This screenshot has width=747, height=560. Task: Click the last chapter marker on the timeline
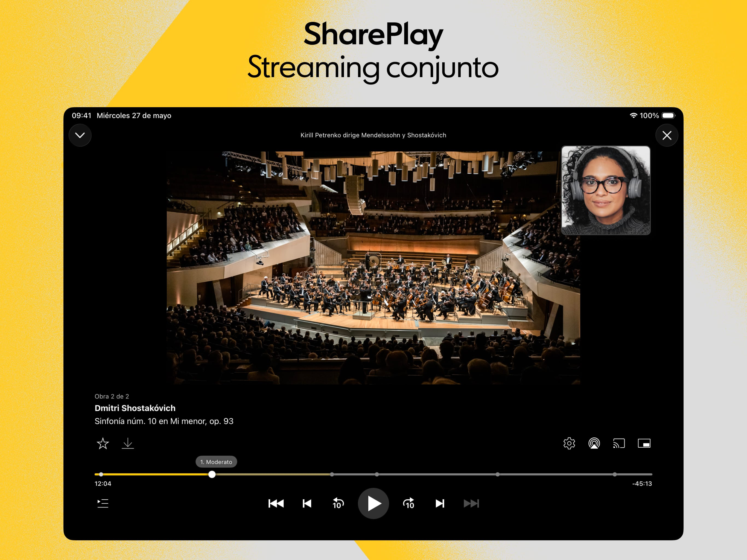click(x=614, y=474)
